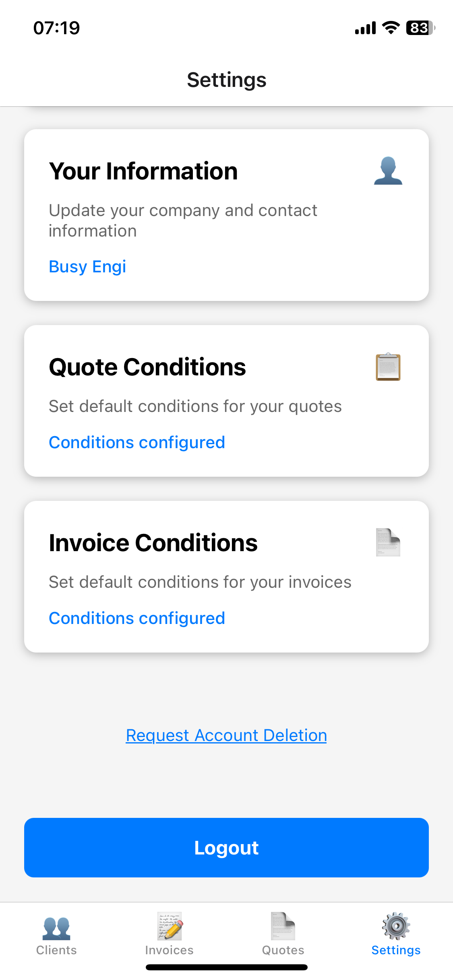The height and width of the screenshot is (980, 453).
Task: Open the Invoices notepad pencil icon
Action: [170, 926]
